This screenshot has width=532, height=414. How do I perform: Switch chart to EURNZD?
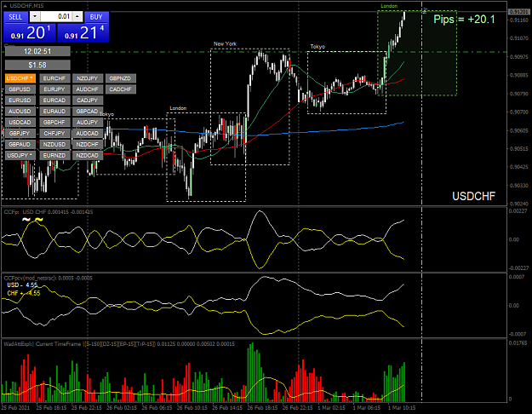click(x=54, y=156)
